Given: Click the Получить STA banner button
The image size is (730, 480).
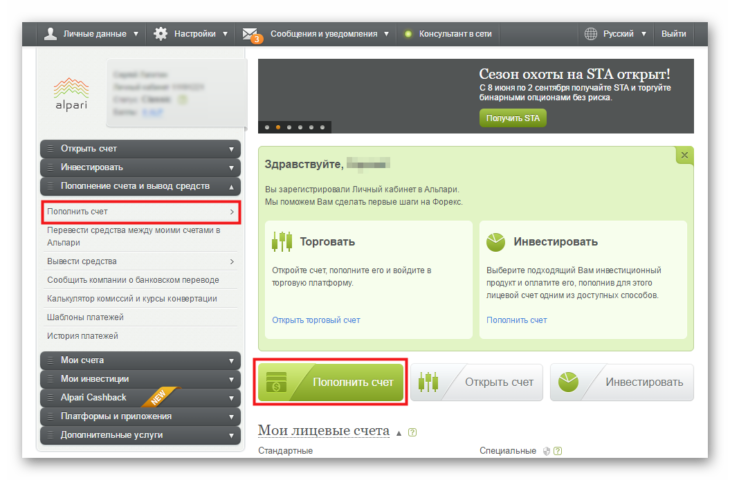Looking at the screenshot, I should point(513,118).
